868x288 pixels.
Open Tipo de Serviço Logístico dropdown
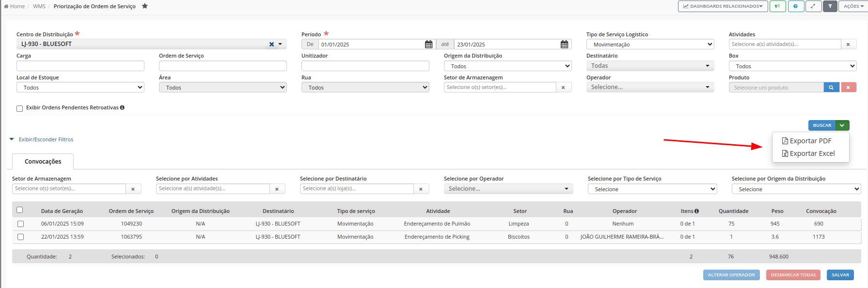coord(650,44)
